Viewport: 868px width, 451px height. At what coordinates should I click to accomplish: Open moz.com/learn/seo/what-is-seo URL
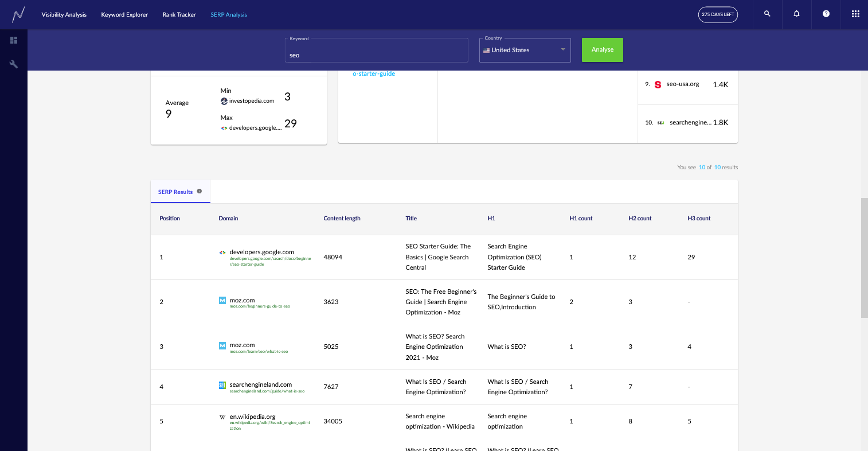[x=259, y=352]
